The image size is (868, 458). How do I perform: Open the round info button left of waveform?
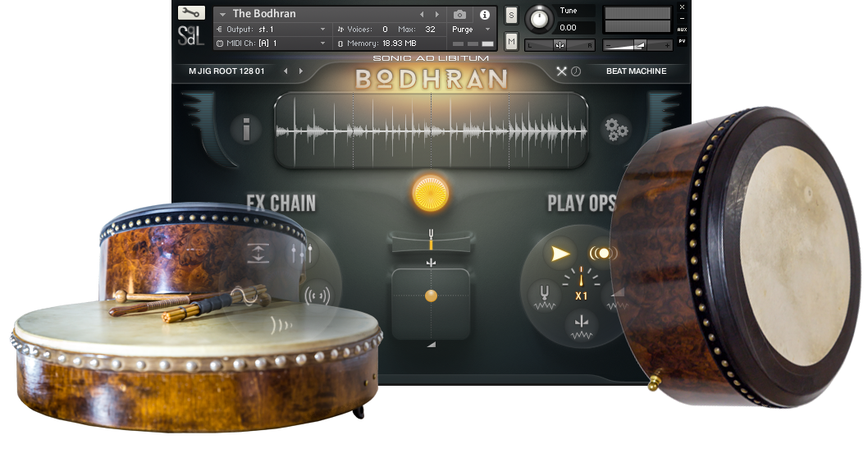[x=246, y=129]
